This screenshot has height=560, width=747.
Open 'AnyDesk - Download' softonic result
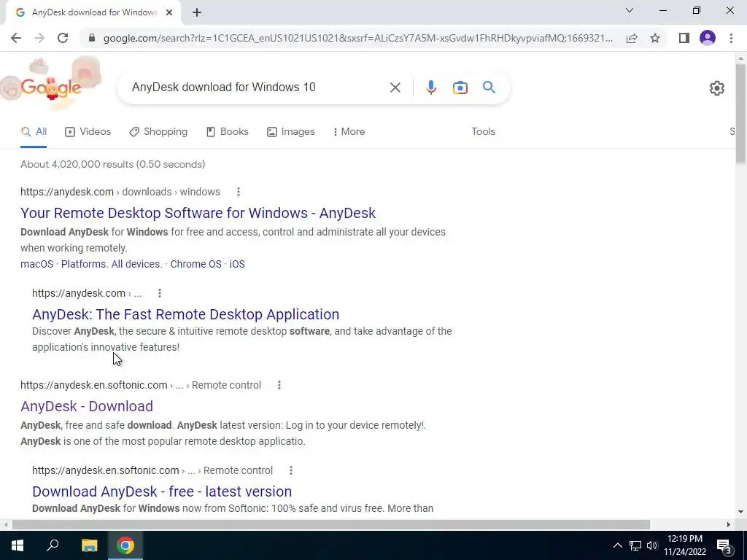click(x=87, y=406)
